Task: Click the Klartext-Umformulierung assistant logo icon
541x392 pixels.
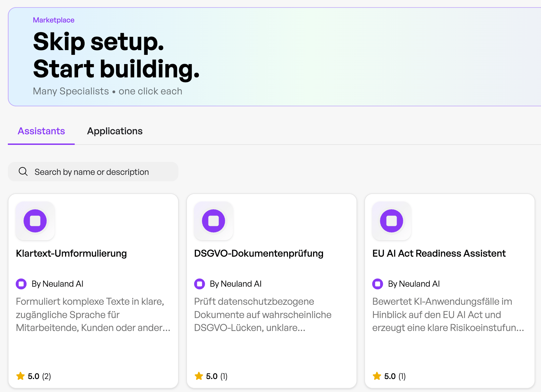Action: (x=35, y=221)
